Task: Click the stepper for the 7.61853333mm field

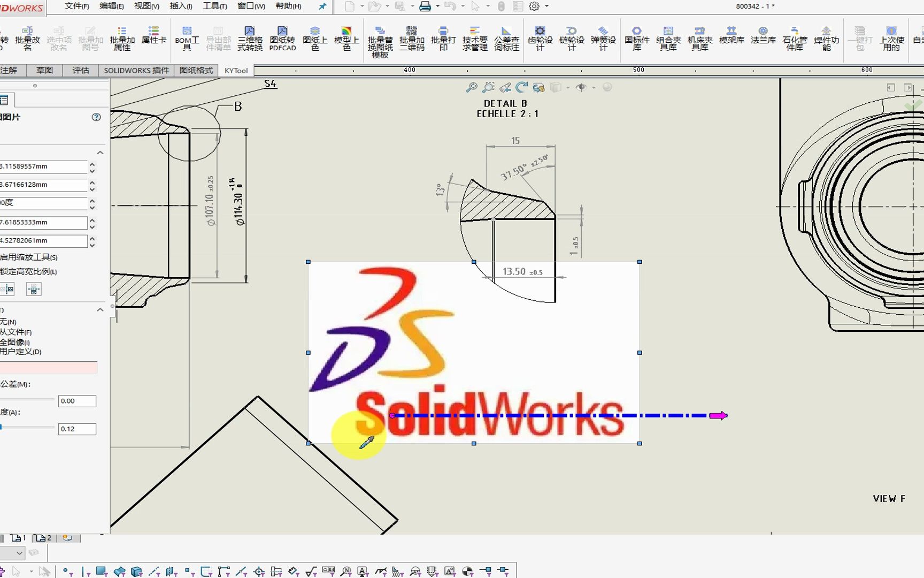Action: click(92, 223)
